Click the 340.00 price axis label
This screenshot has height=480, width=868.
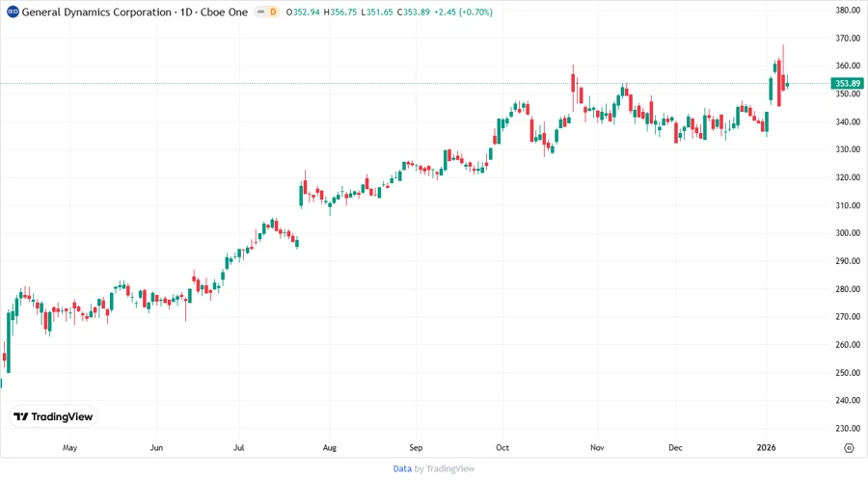pyautogui.click(x=848, y=121)
